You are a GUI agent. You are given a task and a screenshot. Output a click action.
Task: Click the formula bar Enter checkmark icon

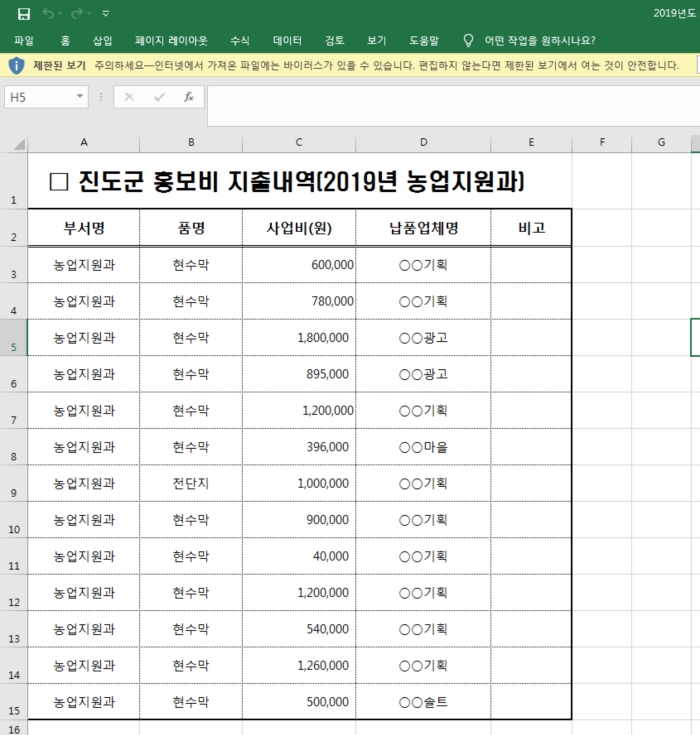[x=158, y=97]
